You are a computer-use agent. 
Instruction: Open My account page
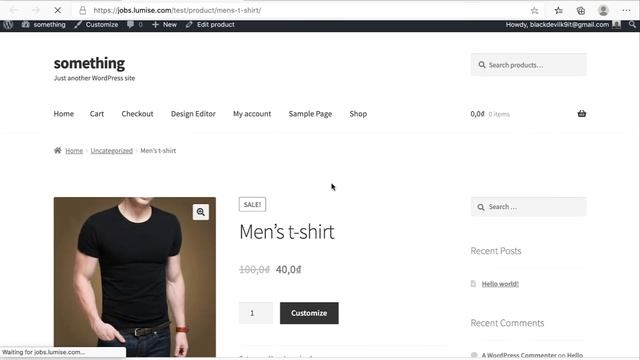[252, 114]
